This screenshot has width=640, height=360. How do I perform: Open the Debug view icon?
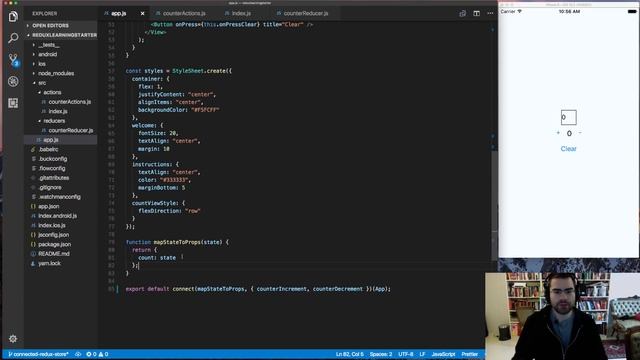click(13, 81)
